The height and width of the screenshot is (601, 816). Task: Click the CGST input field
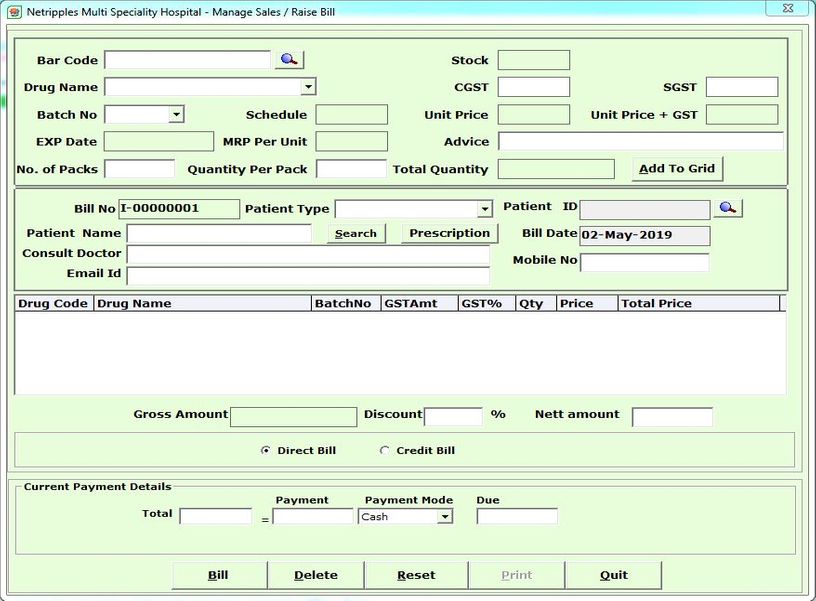[533, 87]
